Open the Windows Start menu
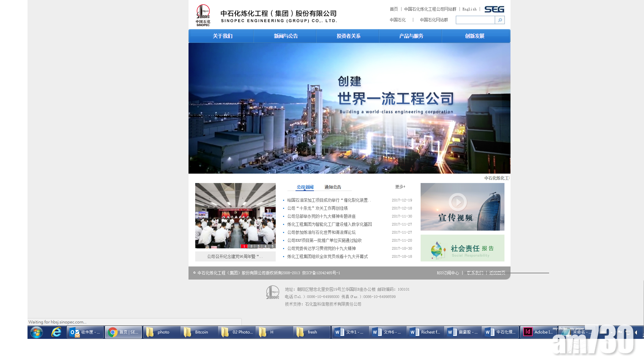This screenshot has width=644, height=362. click(36, 332)
